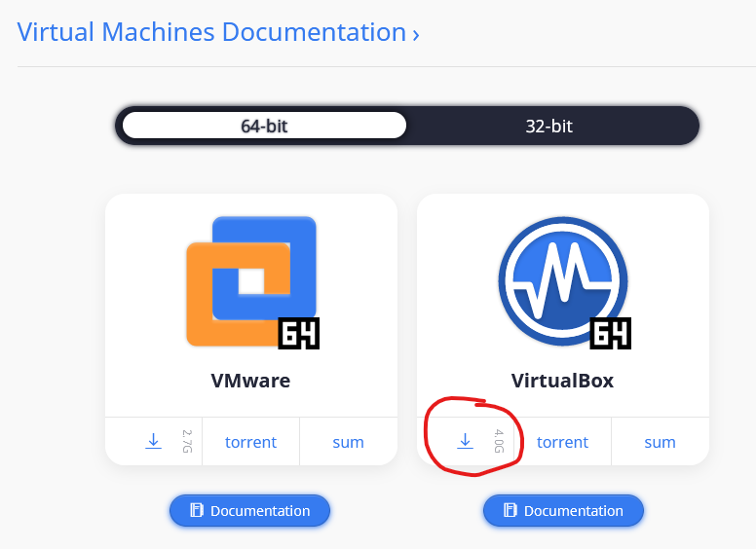This screenshot has width=756, height=549.
Task: Click the 64 badge on VirtualBox logo
Action: pos(611,333)
